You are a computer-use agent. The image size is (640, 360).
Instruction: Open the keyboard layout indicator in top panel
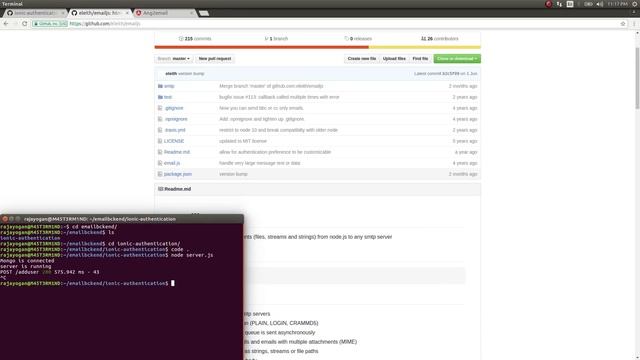point(570,4)
